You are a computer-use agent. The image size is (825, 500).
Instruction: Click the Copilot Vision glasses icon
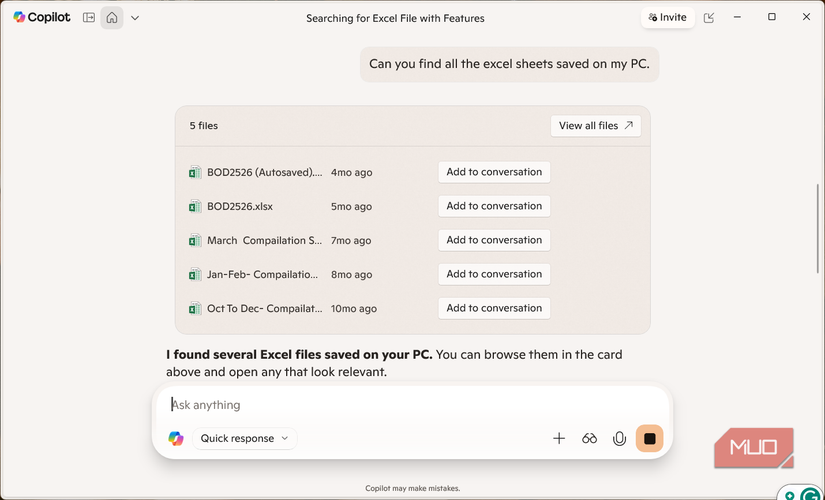coord(589,438)
